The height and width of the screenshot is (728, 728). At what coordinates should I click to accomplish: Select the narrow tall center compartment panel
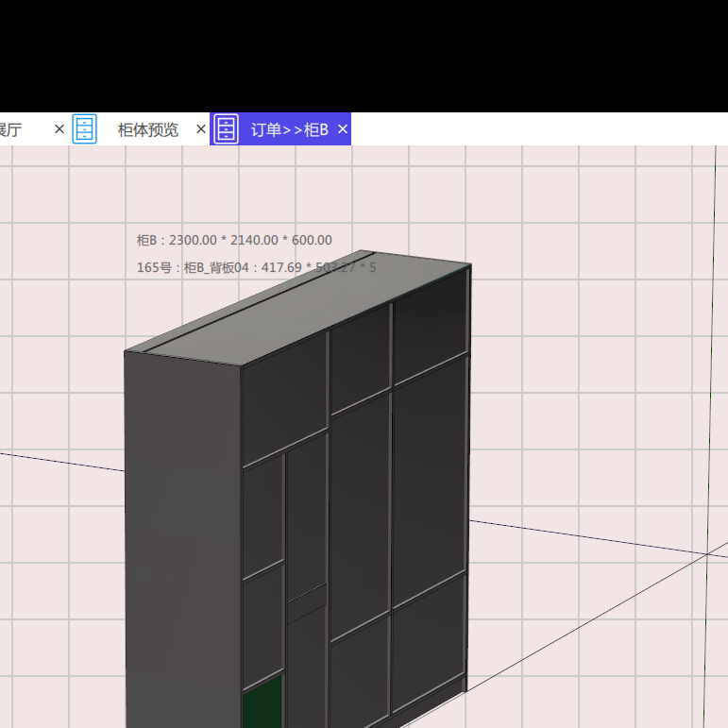coord(306,515)
